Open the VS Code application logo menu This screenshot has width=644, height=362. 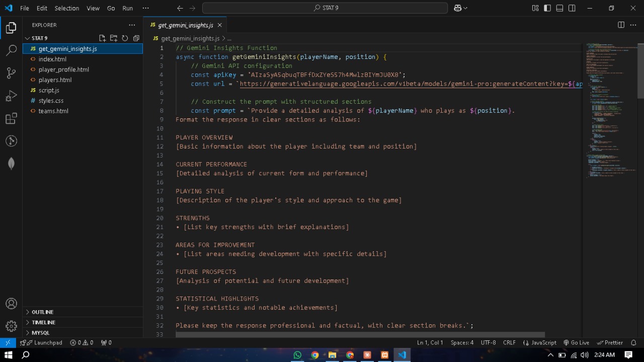coord(8,8)
